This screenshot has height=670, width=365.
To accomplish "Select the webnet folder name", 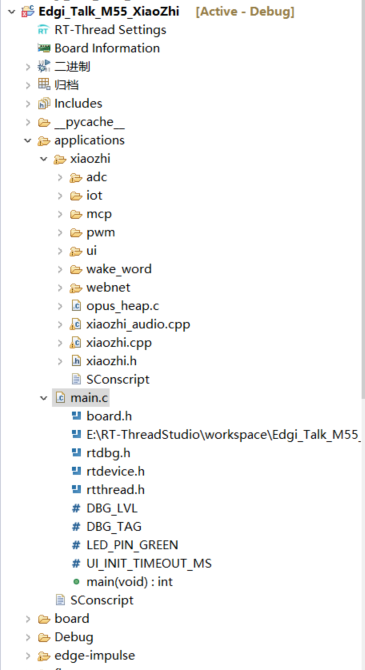I will (x=108, y=287).
